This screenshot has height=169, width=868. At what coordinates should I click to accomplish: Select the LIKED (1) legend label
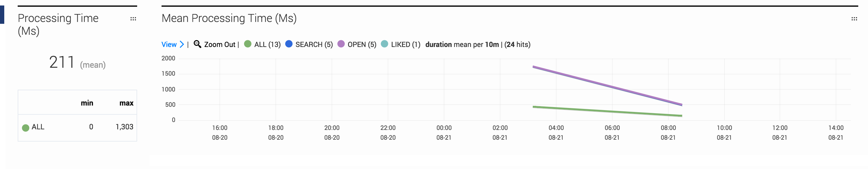coord(406,45)
